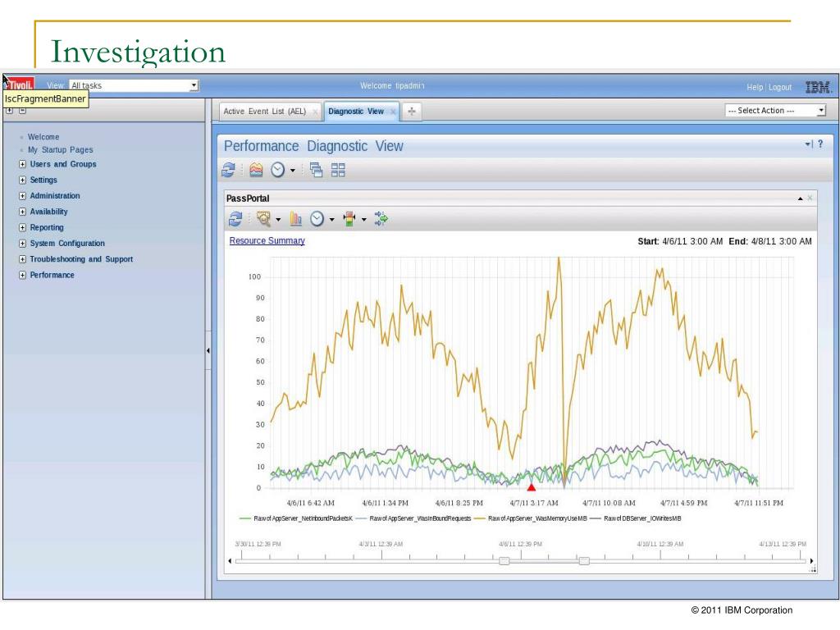The height and width of the screenshot is (630, 840).
Task: Select Troubleshooting and Support label in navigation
Action: click(81, 259)
